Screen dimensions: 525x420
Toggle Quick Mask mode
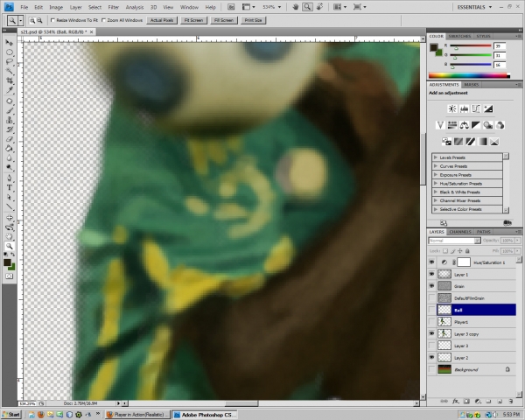coord(9,276)
